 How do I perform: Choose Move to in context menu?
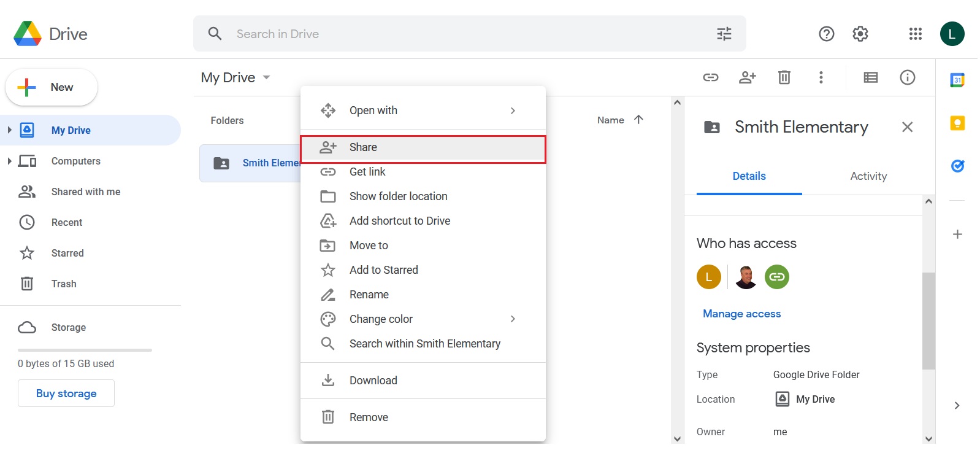pyautogui.click(x=423, y=246)
